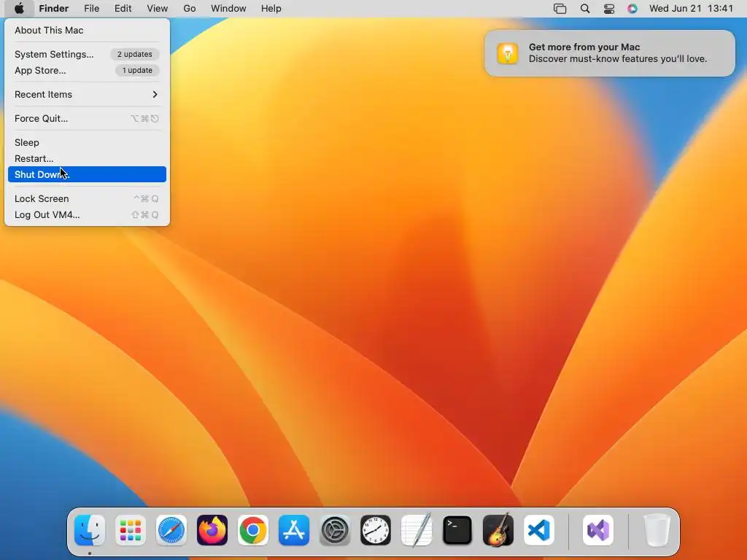Open Control Center in menu bar
Image resolution: width=747 pixels, height=560 pixels.
tap(609, 9)
